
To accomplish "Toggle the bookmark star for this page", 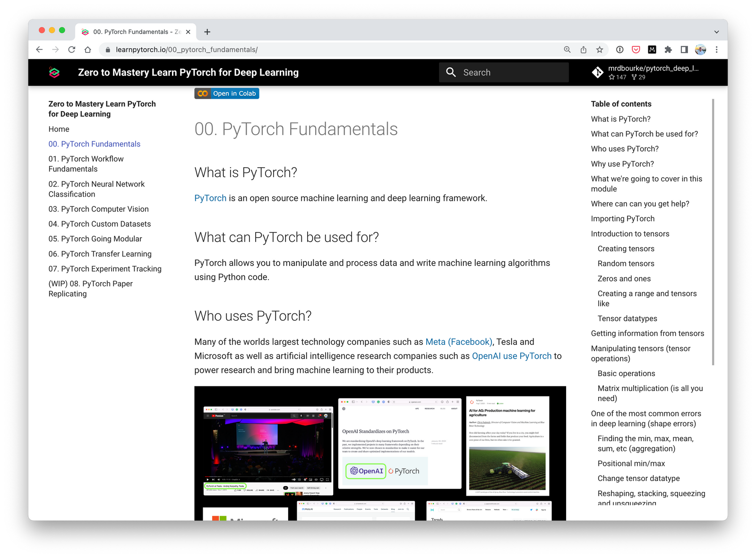I will pos(599,49).
